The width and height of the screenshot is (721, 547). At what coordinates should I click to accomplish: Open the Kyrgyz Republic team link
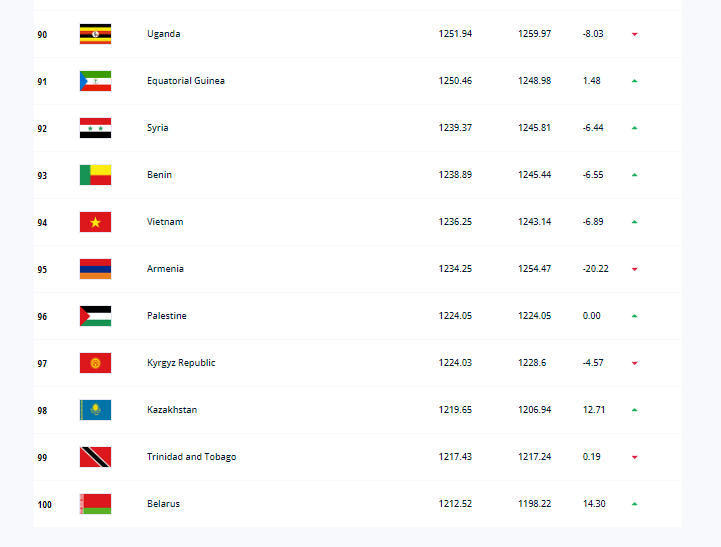[181, 363]
